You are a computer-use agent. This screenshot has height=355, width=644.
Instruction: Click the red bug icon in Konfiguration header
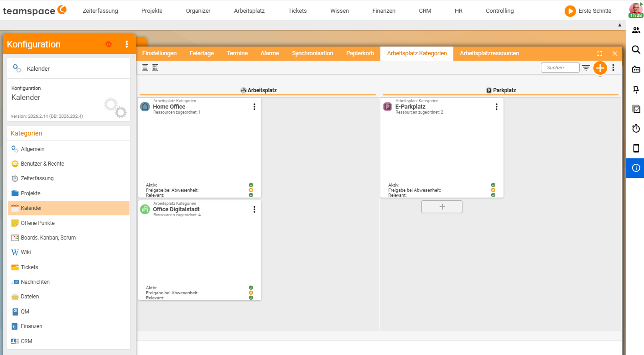tap(109, 44)
